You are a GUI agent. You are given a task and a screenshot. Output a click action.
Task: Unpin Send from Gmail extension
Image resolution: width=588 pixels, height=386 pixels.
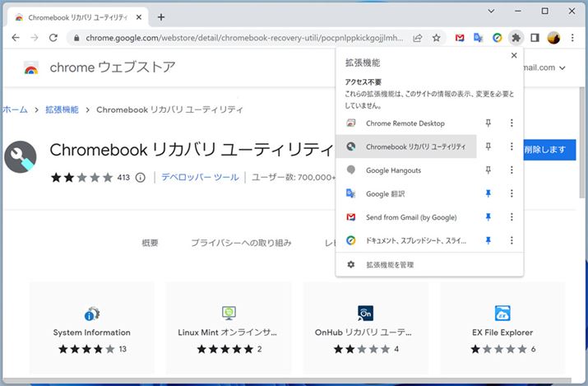coord(488,217)
